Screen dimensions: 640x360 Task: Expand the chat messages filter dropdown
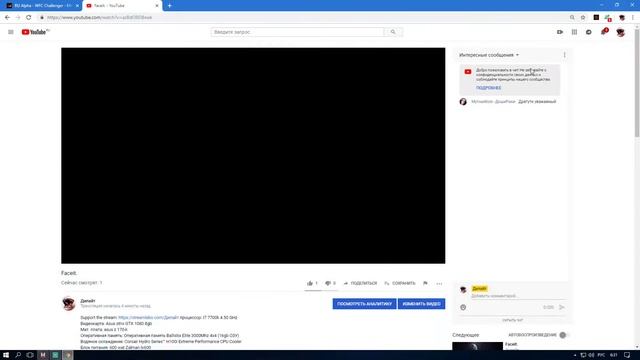click(489, 55)
